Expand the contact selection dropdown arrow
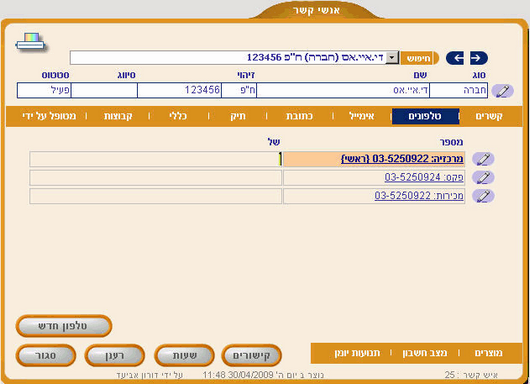530x384 pixels. click(392, 58)
